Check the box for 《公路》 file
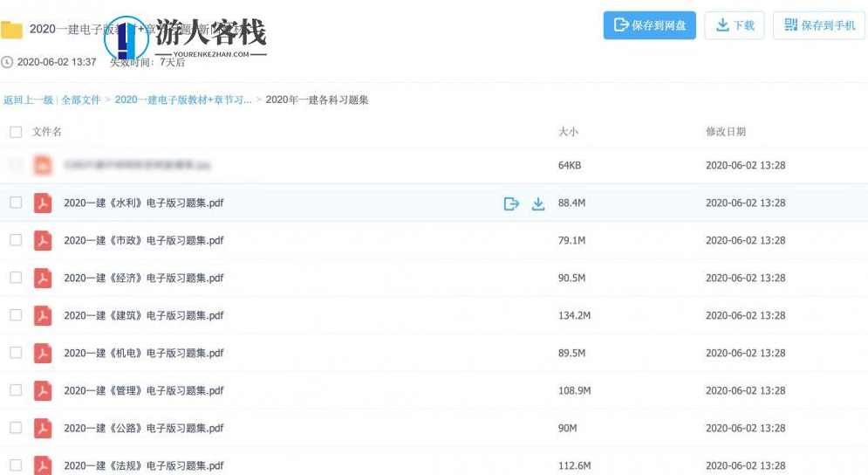Viewport: 868px width, 475px height. [x=16, y=427]
